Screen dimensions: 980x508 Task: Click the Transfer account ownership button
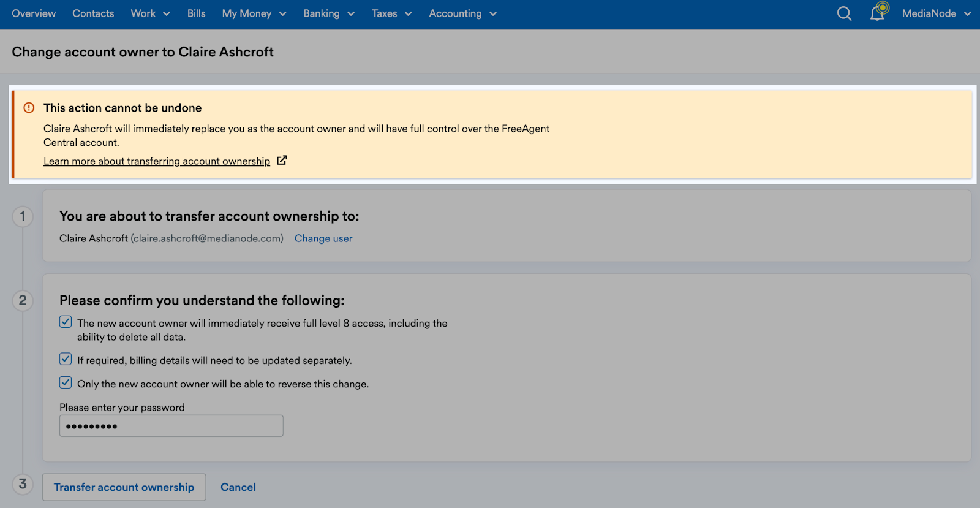[x=124, y=487]
